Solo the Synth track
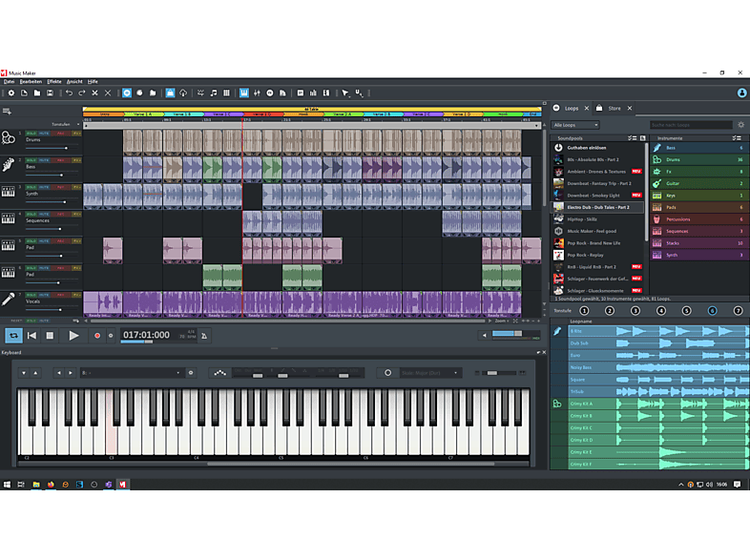Screen dimensions: 750x560 (x=31, y=187)
